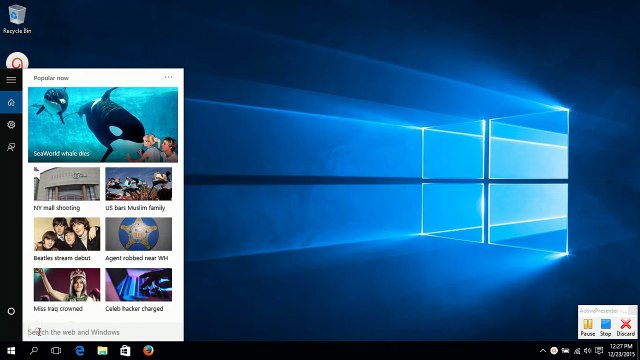Open Agent robbed near WH thumbnail
Image resolution: width=640 pixels, height=360 pixels.
point(138,234)
